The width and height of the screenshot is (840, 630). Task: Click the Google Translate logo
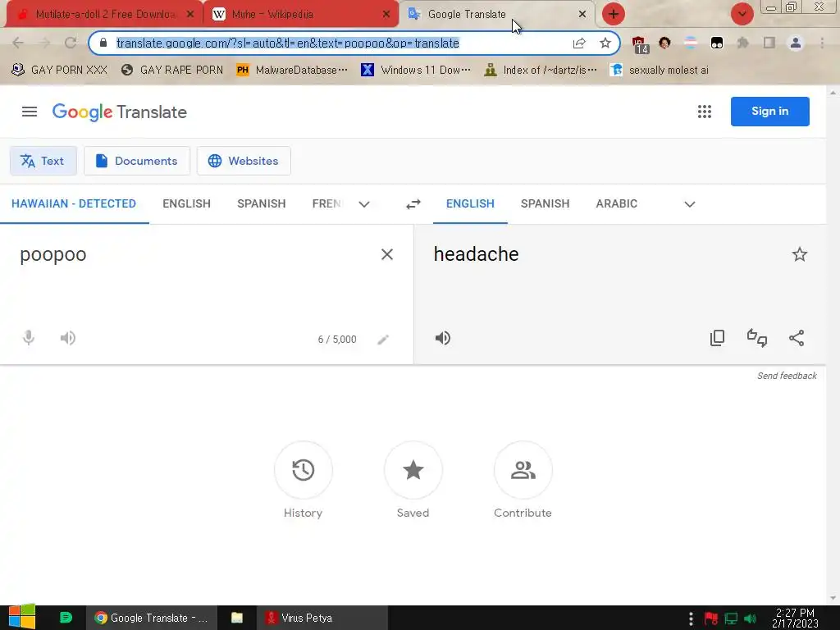pyautogui.click(x=120, y=112)
